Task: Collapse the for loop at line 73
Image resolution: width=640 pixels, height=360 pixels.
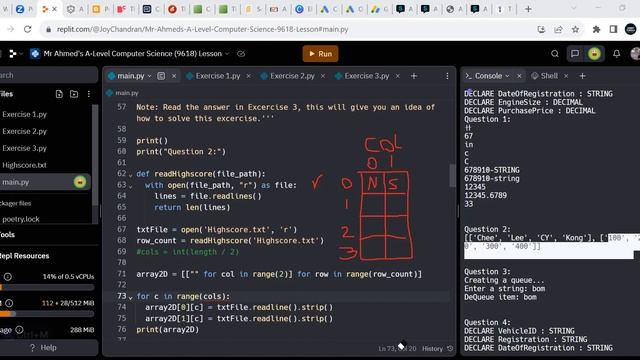Action: (x=131, y=297)
